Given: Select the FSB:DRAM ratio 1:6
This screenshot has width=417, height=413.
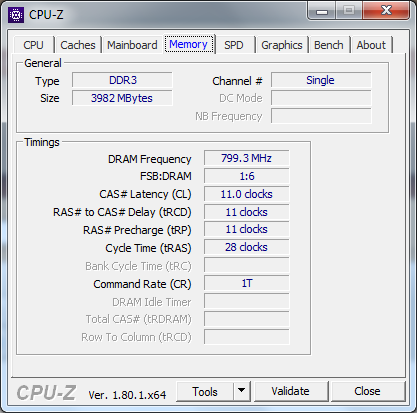Looking at the screenshot, I should coord(247,176).
